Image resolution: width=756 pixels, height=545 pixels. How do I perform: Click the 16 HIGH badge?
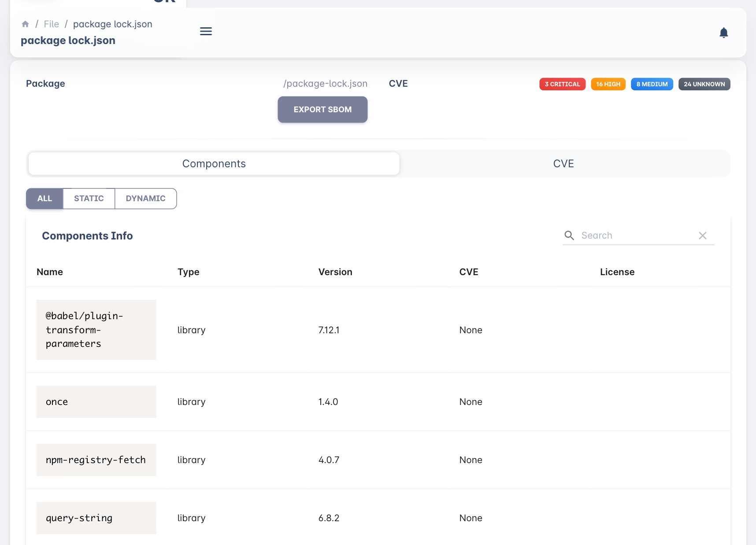[x=608, y=84]
